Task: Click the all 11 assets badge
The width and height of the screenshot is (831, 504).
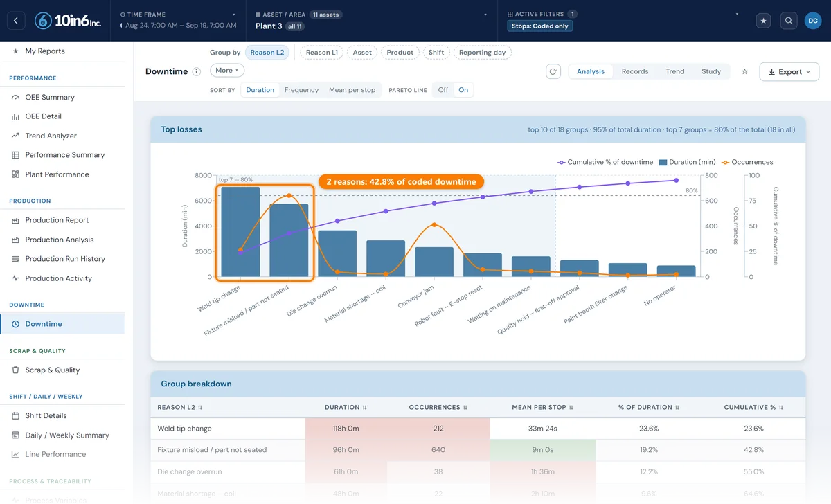Action: pos(295,26)
